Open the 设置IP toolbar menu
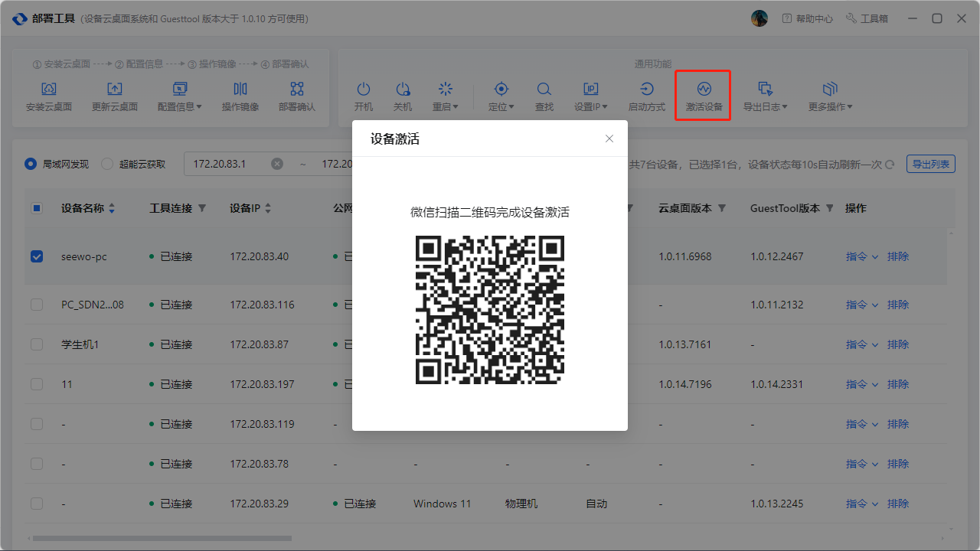Viewport: 980px width, 551px height. [591, 97]
